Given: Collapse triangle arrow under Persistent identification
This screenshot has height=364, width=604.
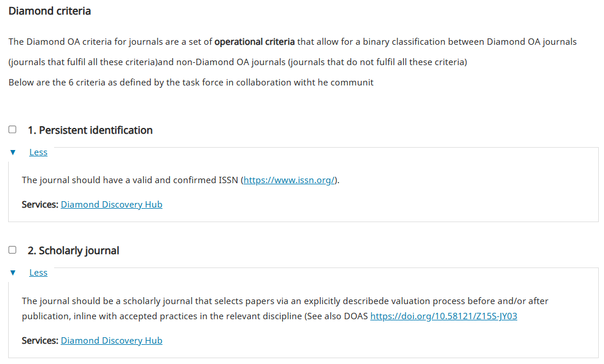Looking at the screenshot, I should (13, 152).
